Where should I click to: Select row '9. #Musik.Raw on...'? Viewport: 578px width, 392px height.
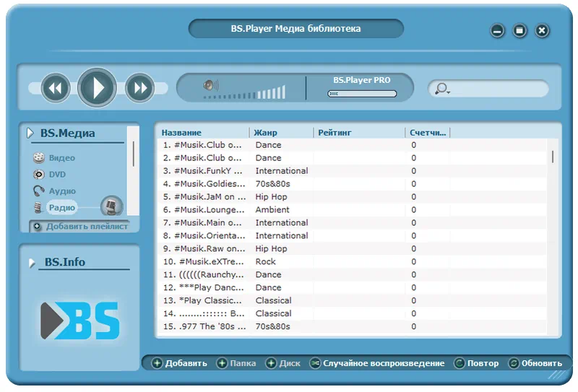coord(352,248)
